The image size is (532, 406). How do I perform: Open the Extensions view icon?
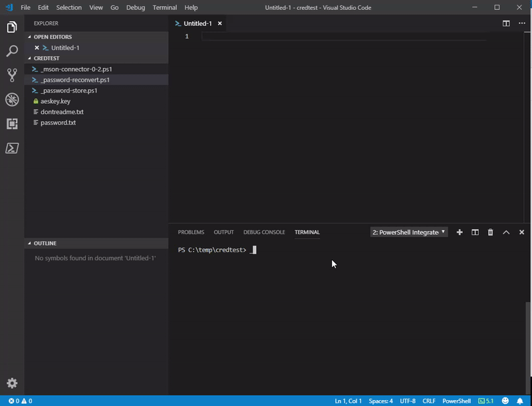(12, 123)
